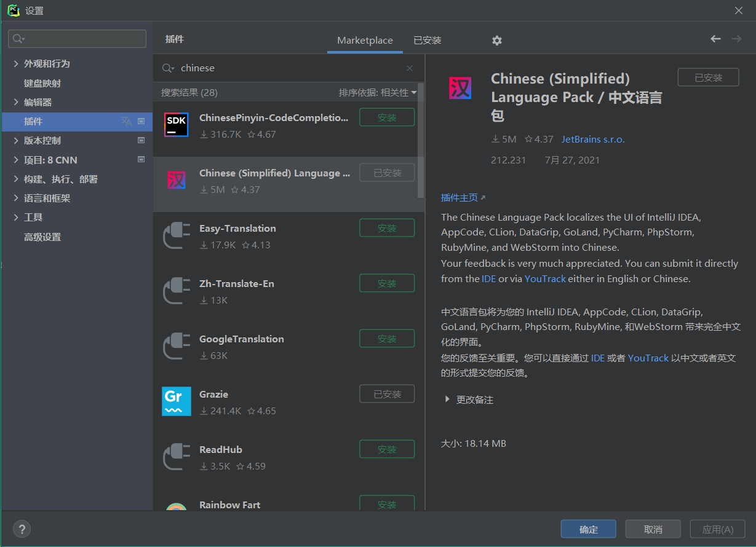Clear the plugin search with the X icon
Screen dimensions: 756x547
click(410, 68)
